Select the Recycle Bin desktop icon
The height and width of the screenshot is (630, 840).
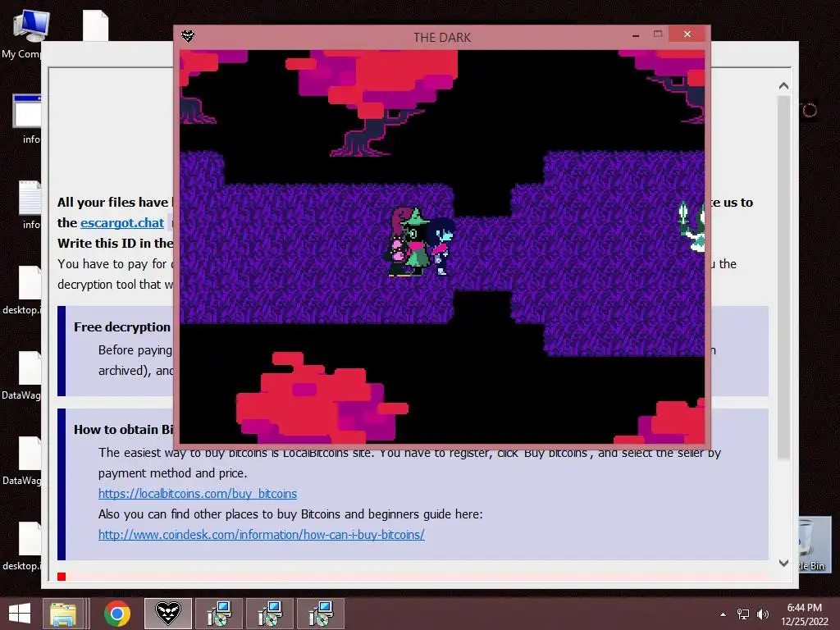(x=815, y=545)
